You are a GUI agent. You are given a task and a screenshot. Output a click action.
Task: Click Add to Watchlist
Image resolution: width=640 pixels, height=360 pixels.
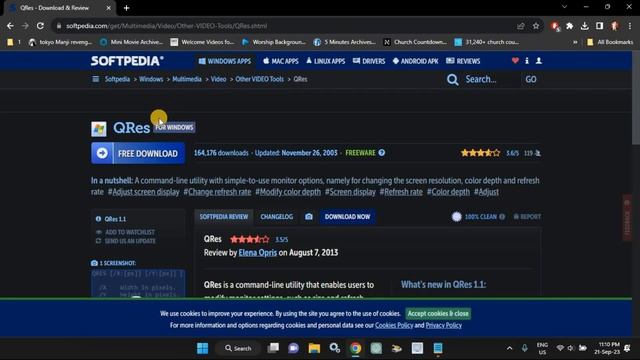click(x=125, y=232)
